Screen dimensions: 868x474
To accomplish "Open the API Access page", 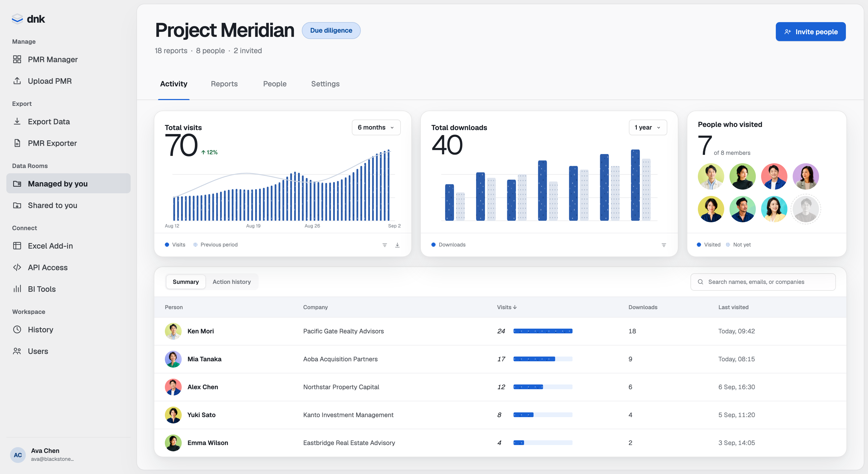I will pos(68,268).
